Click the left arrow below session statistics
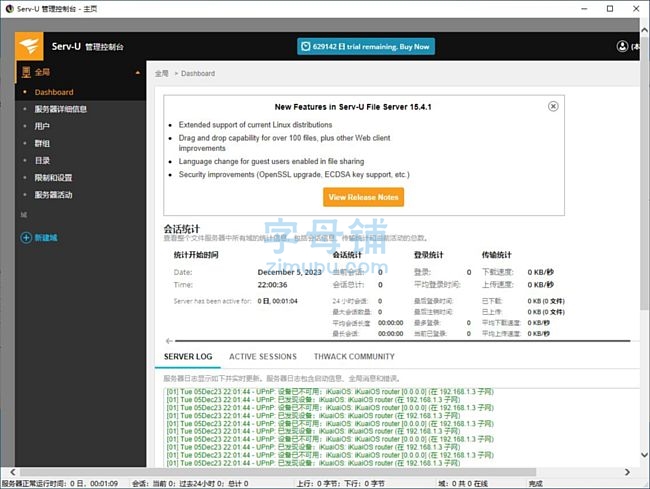This screenshot has width=650, height=489. coord(169,341)
